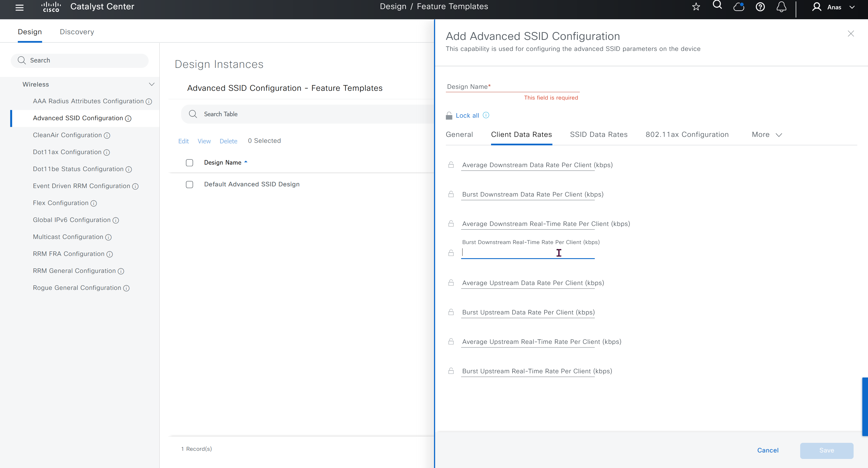Image resolution: width=868 pixels, height=468 pixels.
Task: Open the notifications bell icon
Action: coord(781,7)
